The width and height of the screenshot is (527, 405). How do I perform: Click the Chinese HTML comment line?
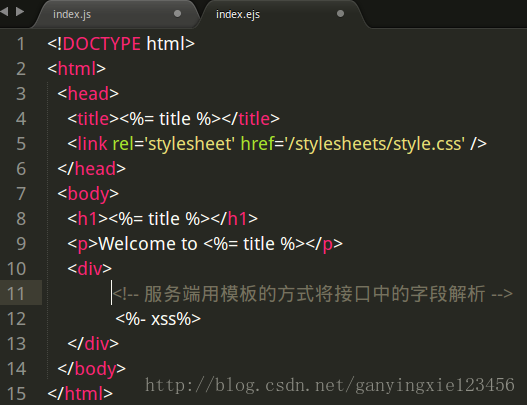coord(313,294)
